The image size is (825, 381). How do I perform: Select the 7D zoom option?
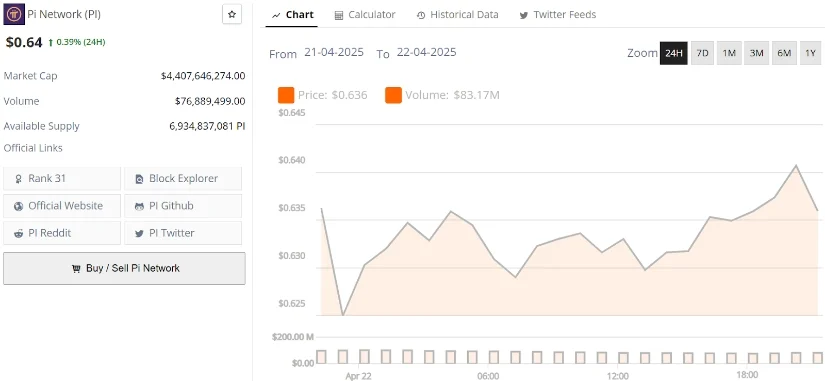(702, 53)
